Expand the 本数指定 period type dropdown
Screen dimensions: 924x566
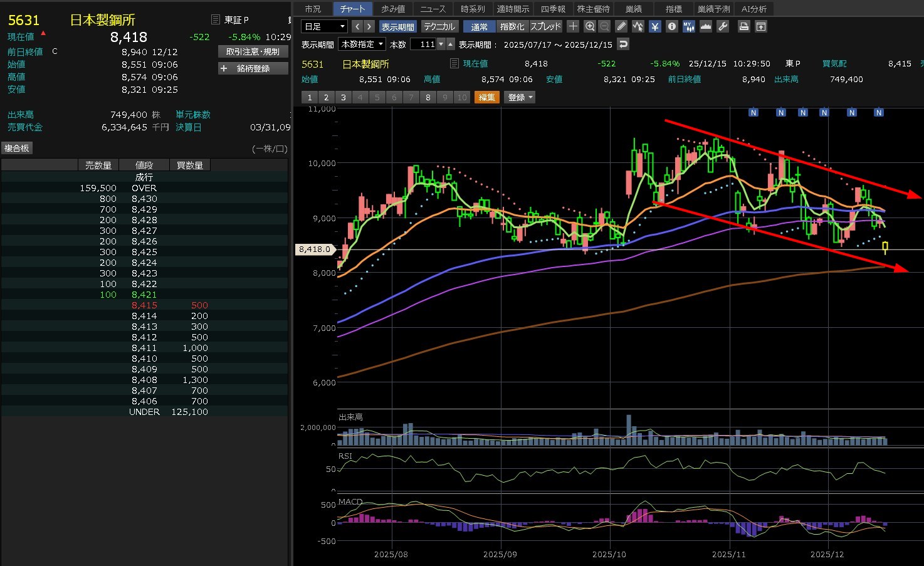pos(362,45)
